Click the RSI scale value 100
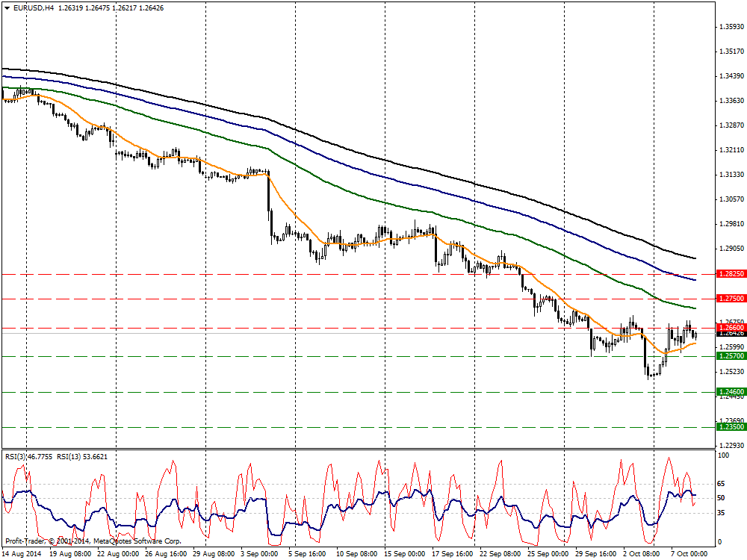Image resolution: width=747 pixels, height=560 pixels. coord(723,455)
